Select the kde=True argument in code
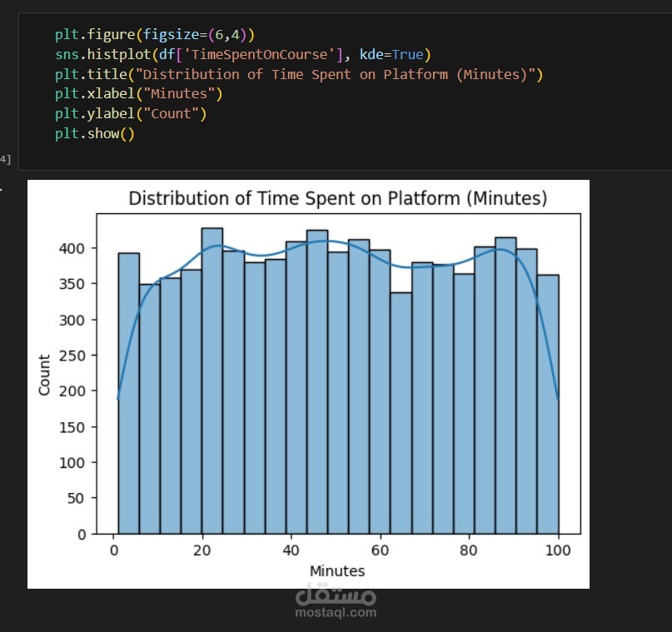 pos(391,54)
